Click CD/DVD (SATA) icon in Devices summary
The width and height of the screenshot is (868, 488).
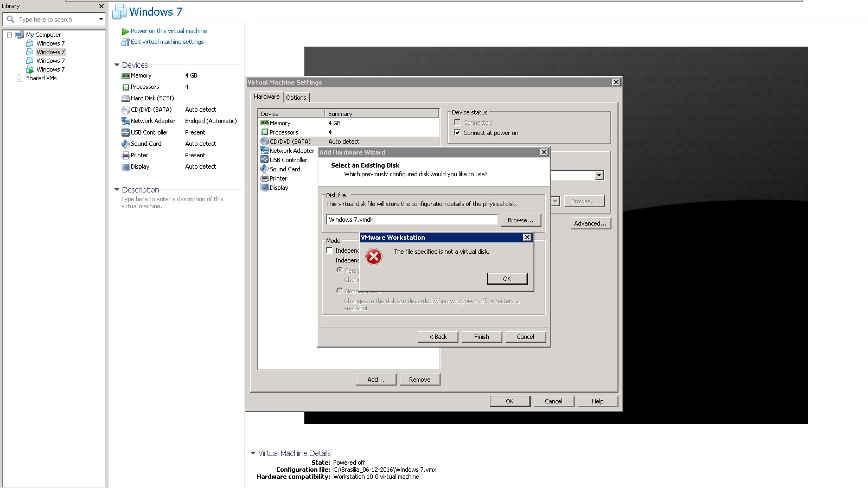pyautogui.click(x=126, y=110)
